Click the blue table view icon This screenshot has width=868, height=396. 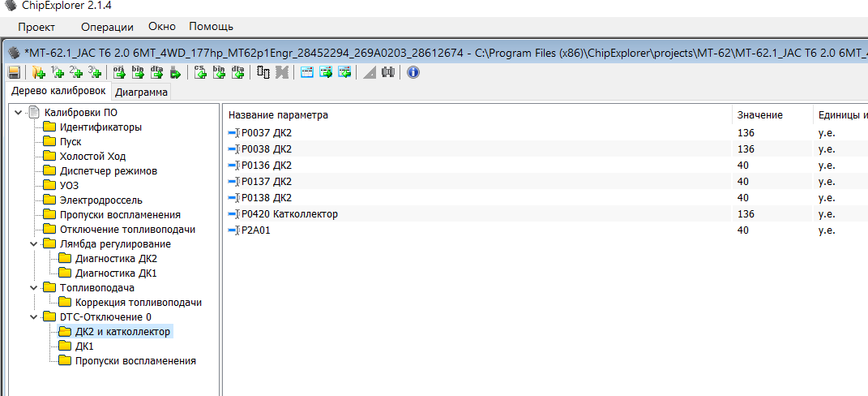[x=307, y=72]
